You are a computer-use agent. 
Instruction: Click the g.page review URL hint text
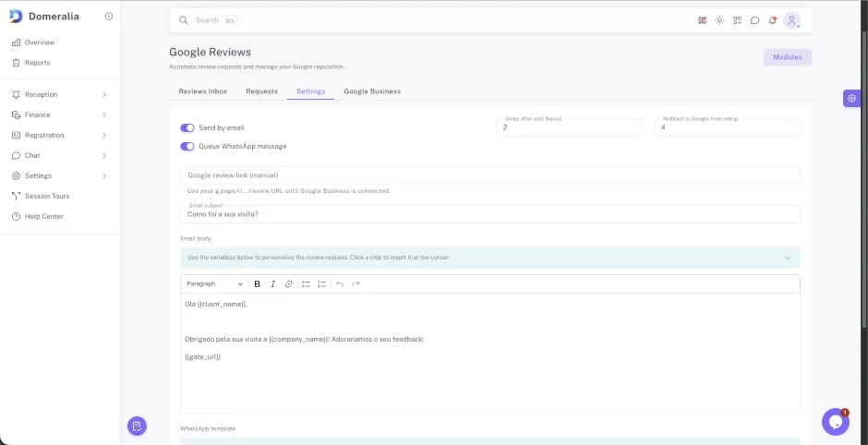click(289, 191)
